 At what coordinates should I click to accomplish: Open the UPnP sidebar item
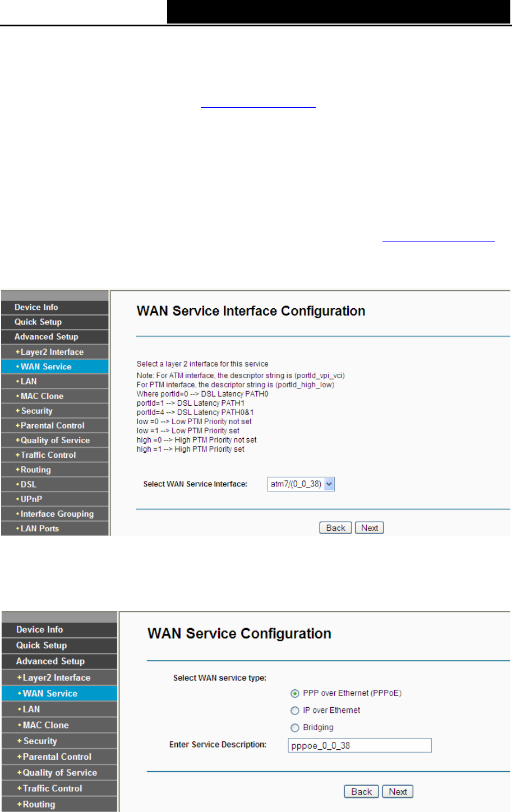(x=54, y=499)
